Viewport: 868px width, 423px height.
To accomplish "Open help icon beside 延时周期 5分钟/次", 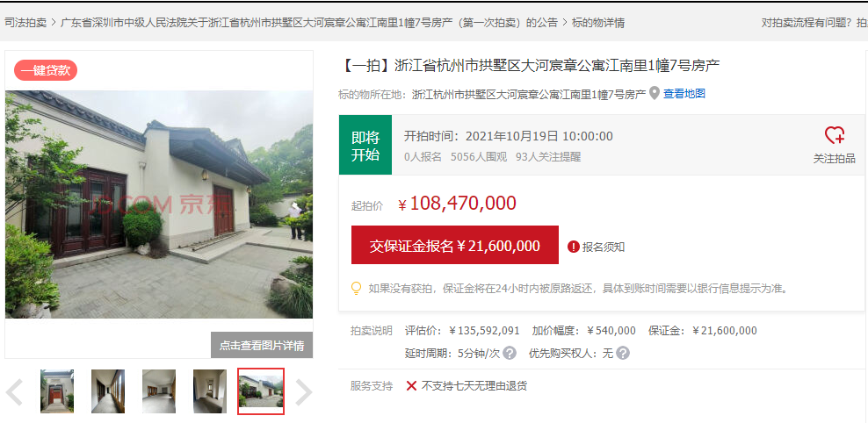I will click(510, 353).
